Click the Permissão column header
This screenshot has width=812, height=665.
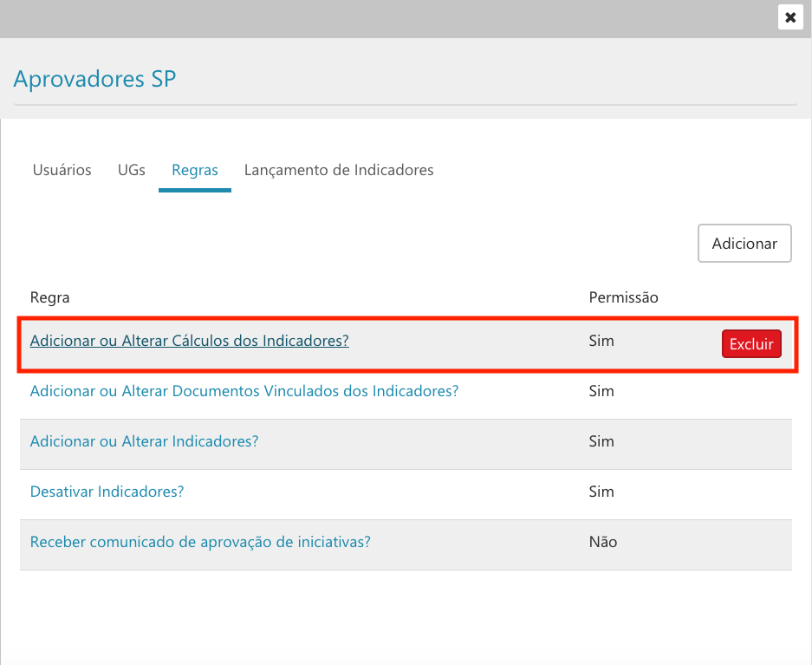coord(623,297)
